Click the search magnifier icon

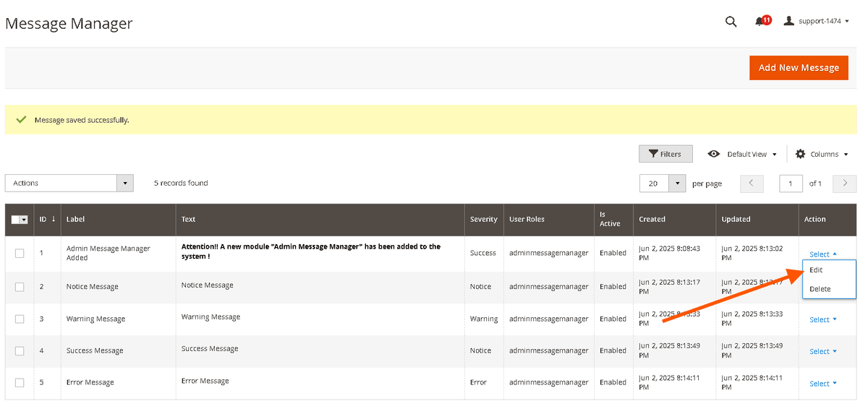[x=731, y=22]
